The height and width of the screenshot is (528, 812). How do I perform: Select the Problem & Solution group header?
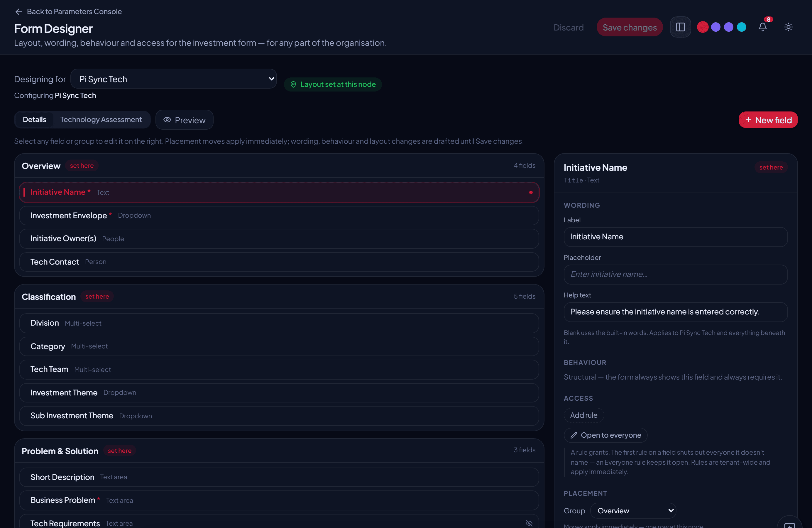pos(279,451)
